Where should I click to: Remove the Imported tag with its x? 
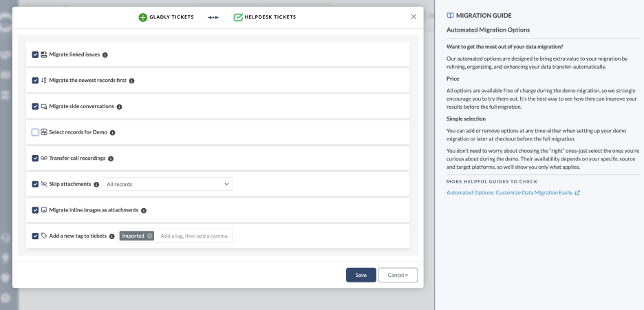pyautogui.click(x=149, y=236)
